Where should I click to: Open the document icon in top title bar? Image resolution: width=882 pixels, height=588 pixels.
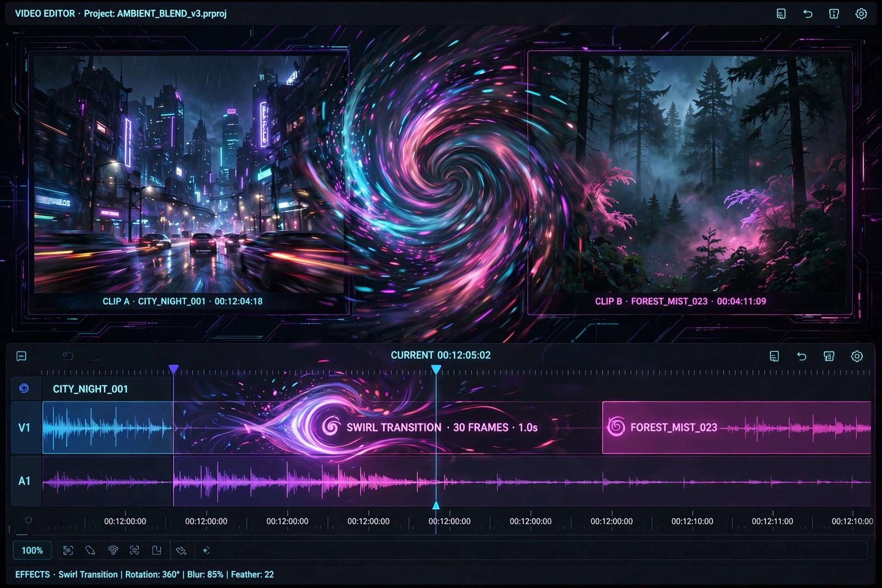coord(781,14)
